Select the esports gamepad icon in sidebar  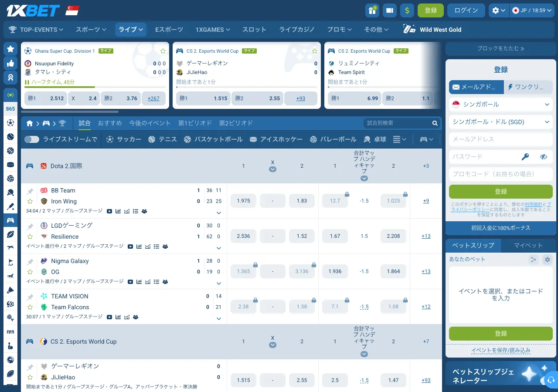pos(10,220)
